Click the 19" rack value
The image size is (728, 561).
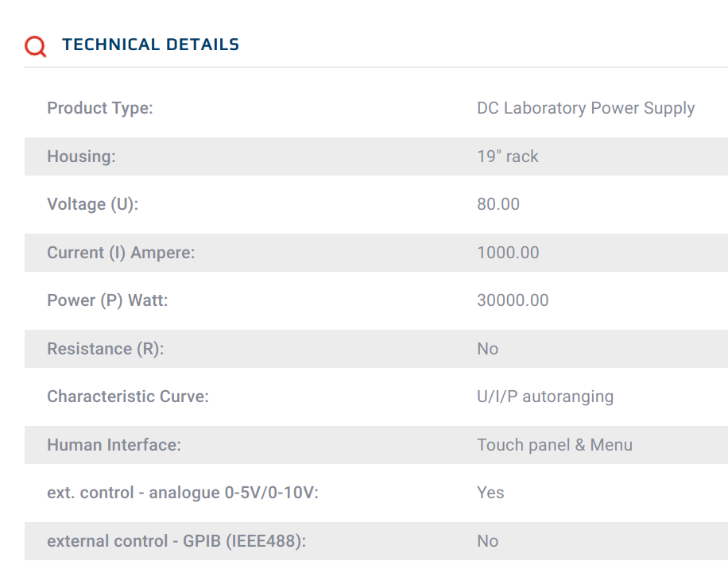tap(508, 157)
